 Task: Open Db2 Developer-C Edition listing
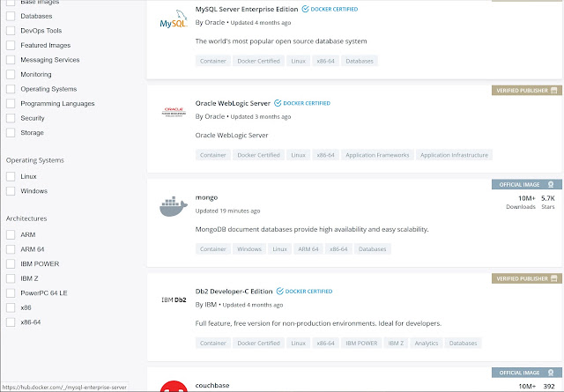234,292
